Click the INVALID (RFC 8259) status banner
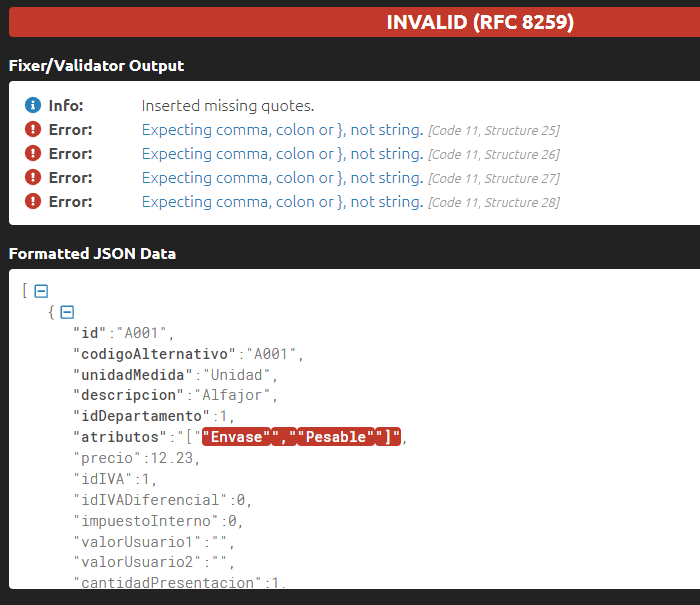 [x=480, y=22]
